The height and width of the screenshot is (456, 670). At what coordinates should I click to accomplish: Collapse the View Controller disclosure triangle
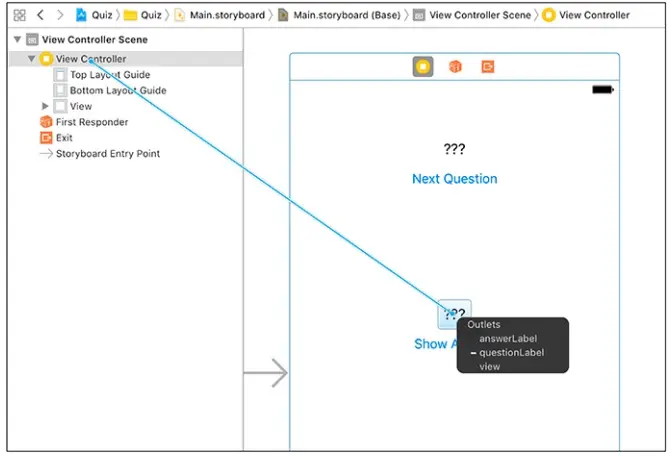pyautogui.click(x=31, y=59)
